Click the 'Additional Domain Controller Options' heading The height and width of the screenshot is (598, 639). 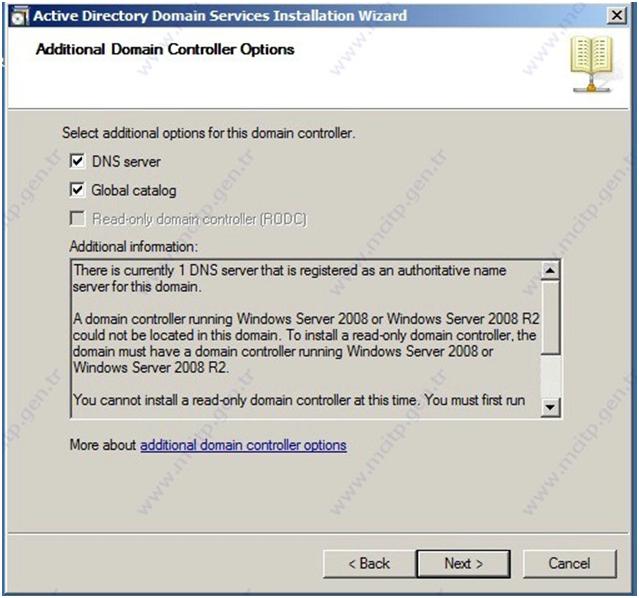click(165, 49)
